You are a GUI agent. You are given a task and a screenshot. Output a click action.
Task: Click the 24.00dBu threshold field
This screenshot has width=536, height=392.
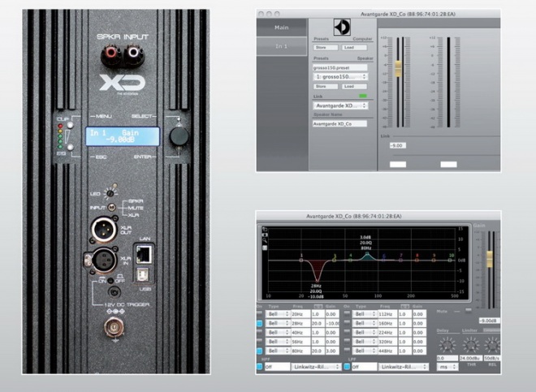(471, 358)
